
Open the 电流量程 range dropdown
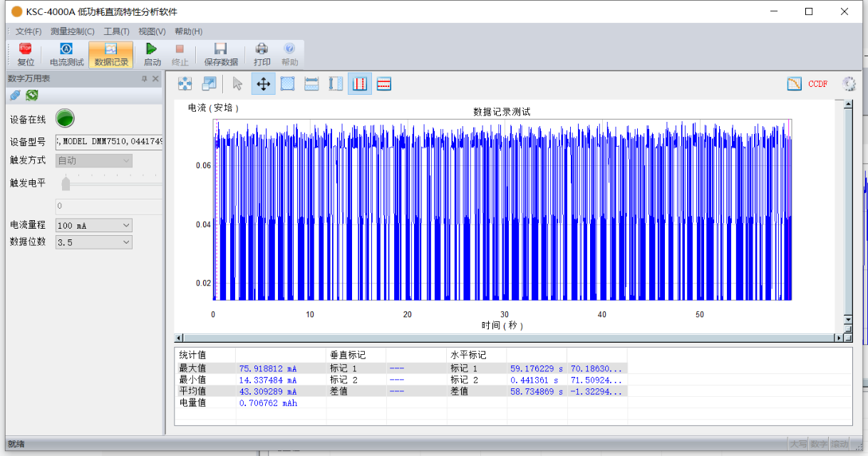tap(128, 224)
